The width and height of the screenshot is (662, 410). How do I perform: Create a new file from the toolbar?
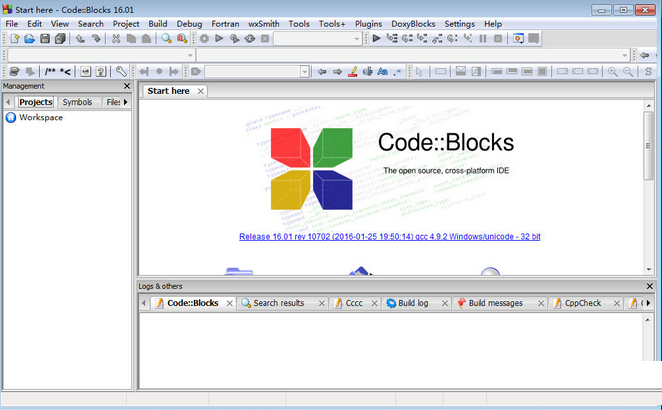(x=15, y=39)
